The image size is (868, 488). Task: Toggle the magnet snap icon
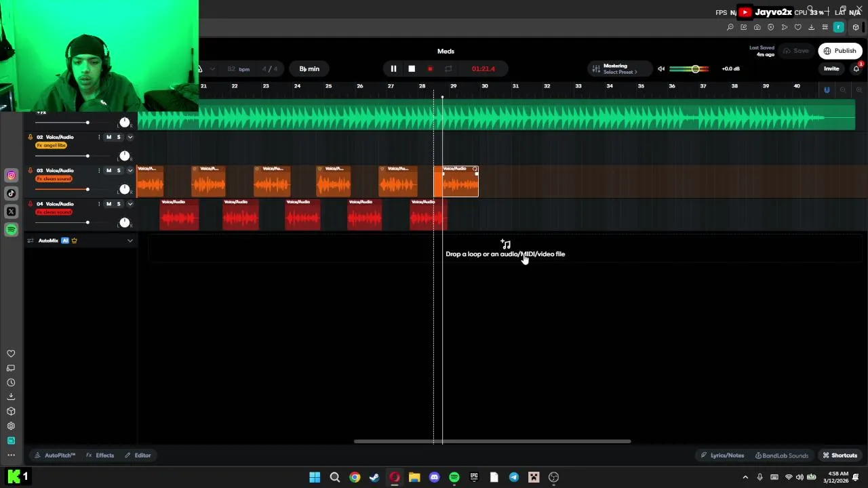click(x=827, y=89)
